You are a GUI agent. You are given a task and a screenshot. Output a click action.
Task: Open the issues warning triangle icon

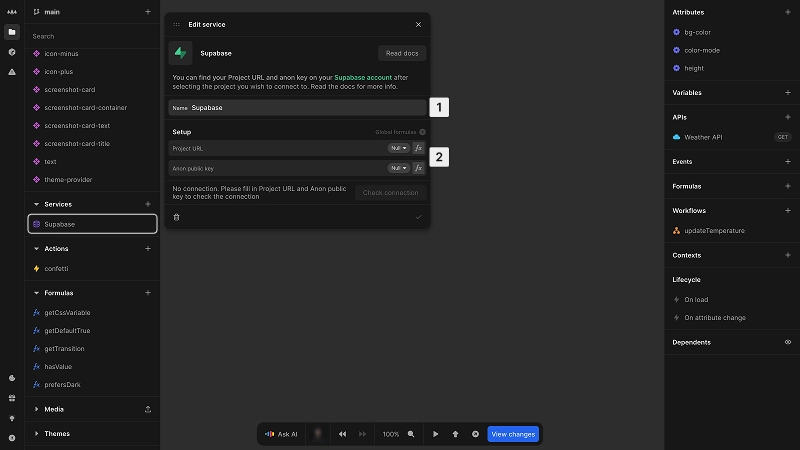pos(12,72)
